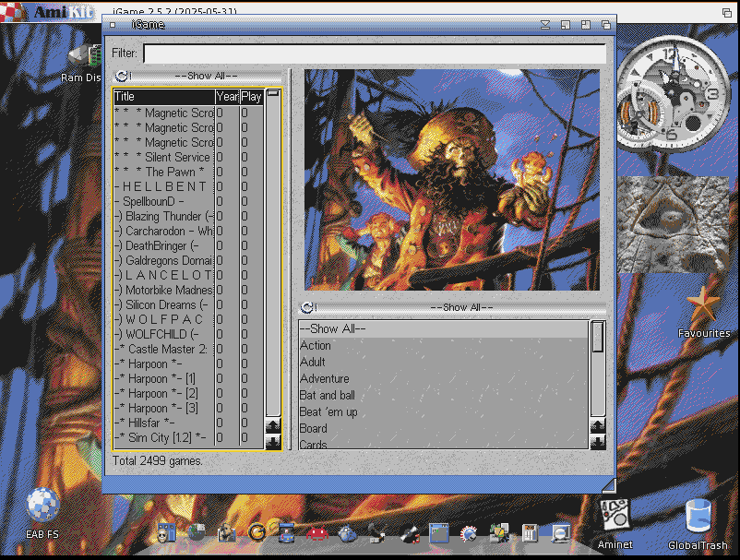
Task: Launch the calculator dock icon
Action: [530, 533]
